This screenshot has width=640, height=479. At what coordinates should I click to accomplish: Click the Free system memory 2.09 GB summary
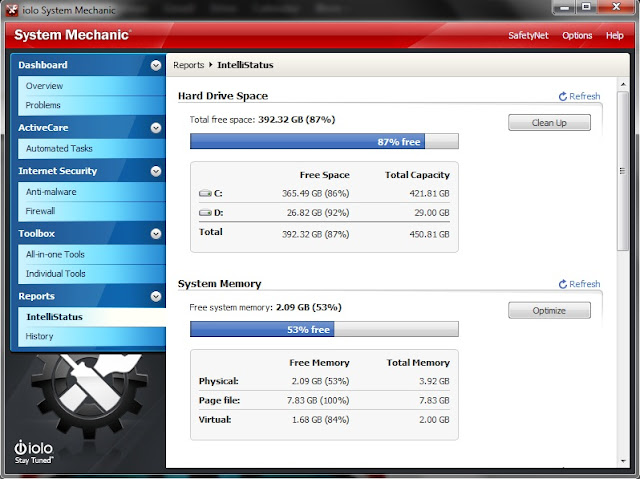pos(265,307)
